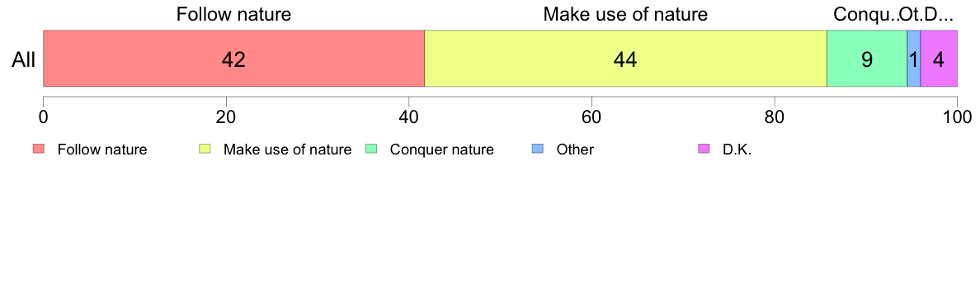Click the Other legend text
980x304 pixels.
[x=575, y=150]
